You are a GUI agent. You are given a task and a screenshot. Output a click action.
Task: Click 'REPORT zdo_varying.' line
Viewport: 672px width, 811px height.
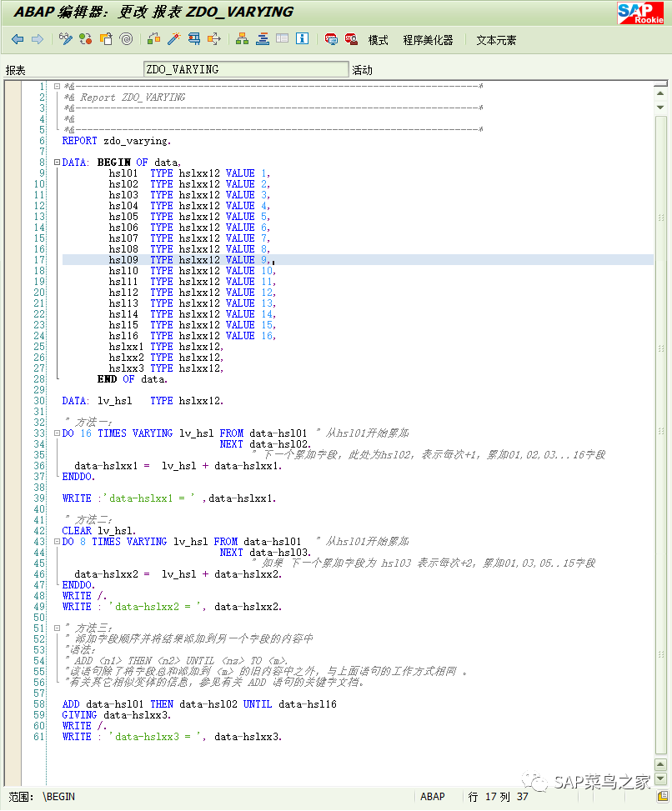tap(117, 141)
